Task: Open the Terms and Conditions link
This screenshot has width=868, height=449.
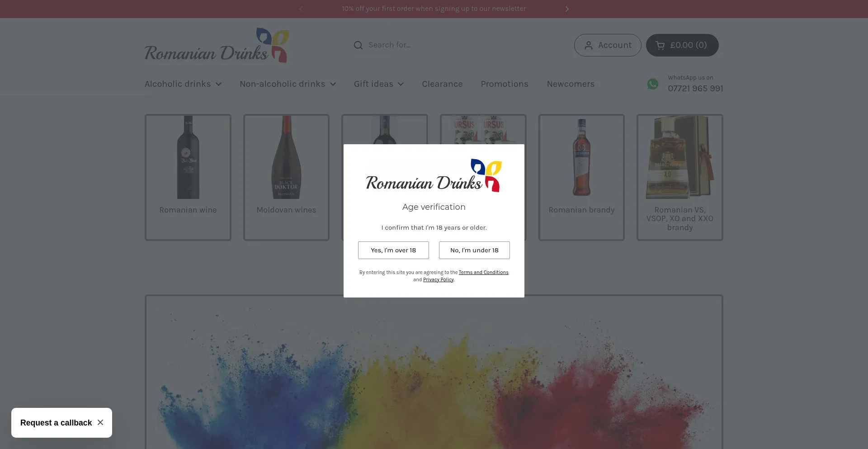Action: click(x=483, y=272)
